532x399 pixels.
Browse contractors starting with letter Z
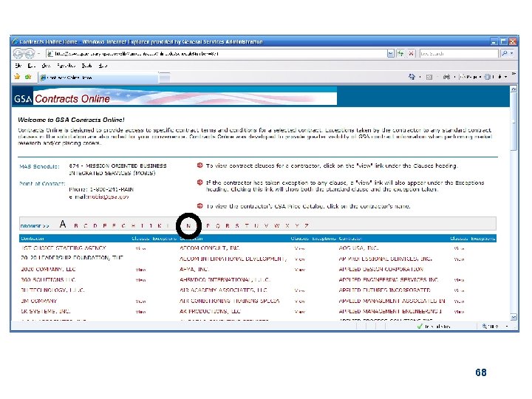click(x=307, y=225)
